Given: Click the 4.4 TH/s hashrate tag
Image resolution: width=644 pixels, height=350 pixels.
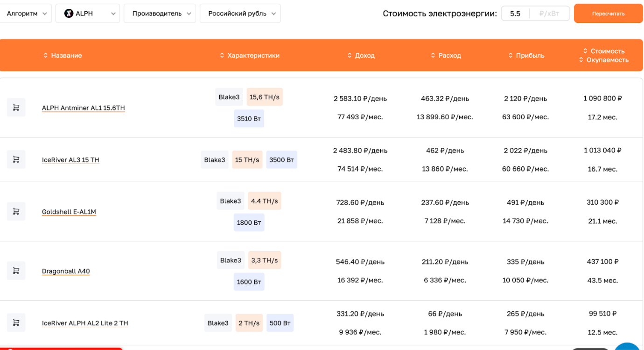Looking at the screenshot, I should tap(265, 201).
